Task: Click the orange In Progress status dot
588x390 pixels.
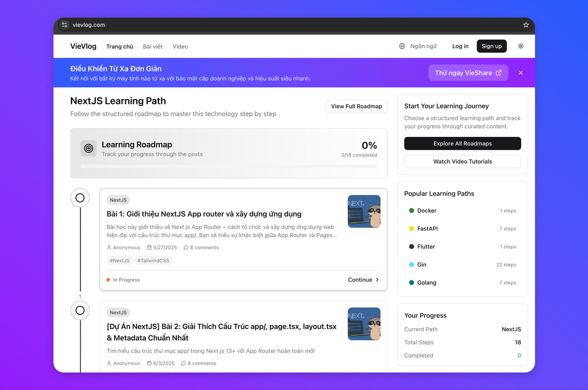Action: click(108, 280)
